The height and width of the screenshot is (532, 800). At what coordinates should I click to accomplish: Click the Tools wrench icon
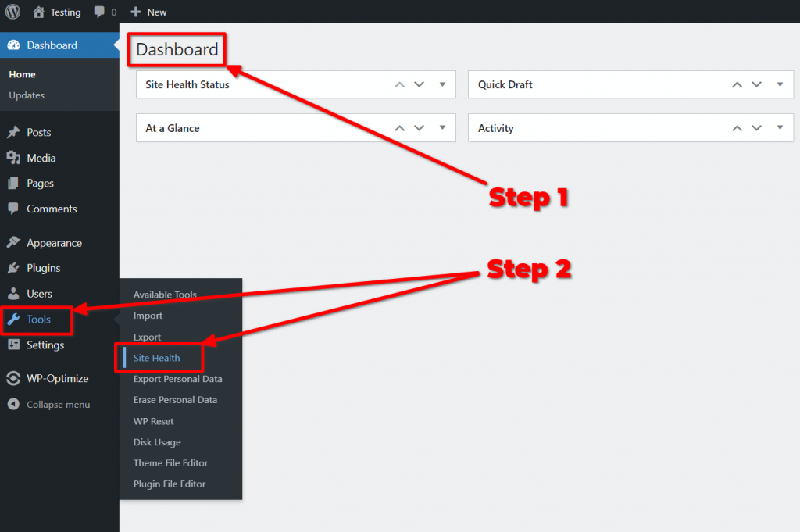tap(14, 320)
